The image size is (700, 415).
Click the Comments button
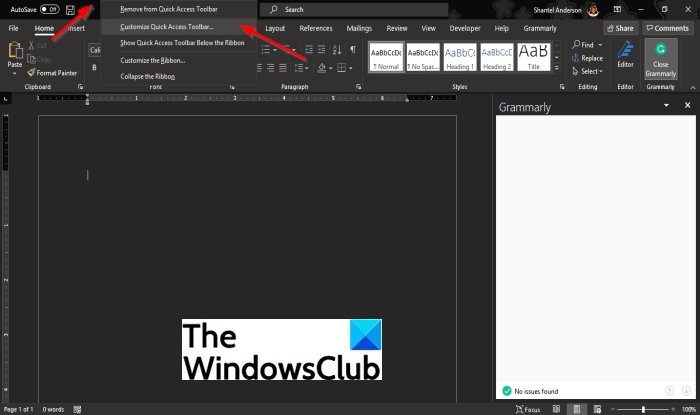coord(668,28)
